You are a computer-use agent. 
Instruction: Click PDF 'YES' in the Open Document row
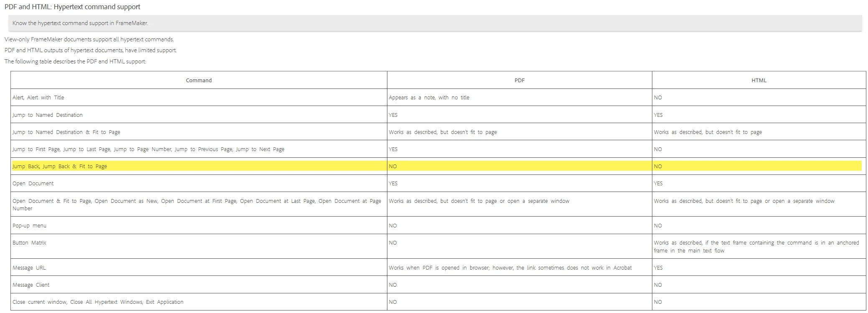519,183
